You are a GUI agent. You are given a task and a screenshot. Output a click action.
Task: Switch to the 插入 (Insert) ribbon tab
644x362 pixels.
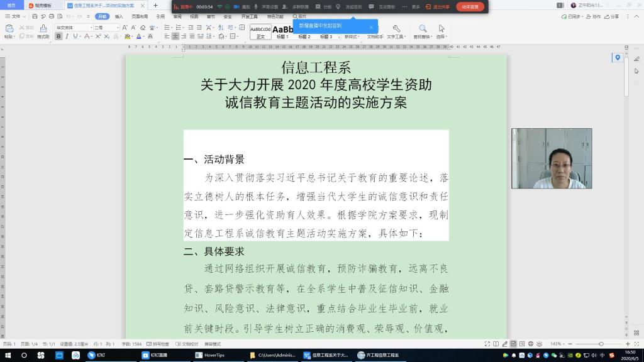tap(119, 16)
